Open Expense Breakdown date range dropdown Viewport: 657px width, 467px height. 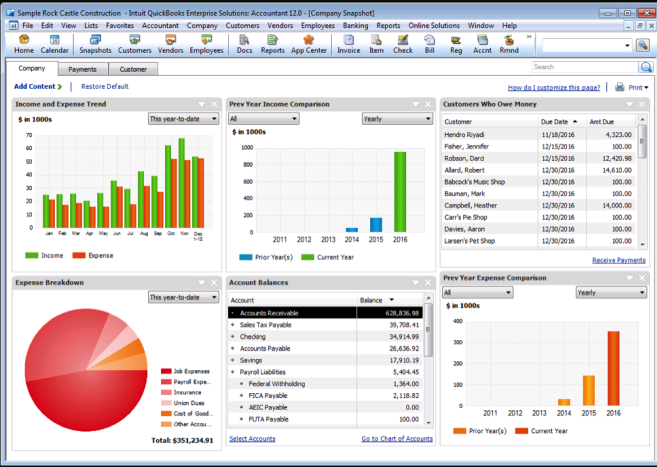[x=184, y=297]
